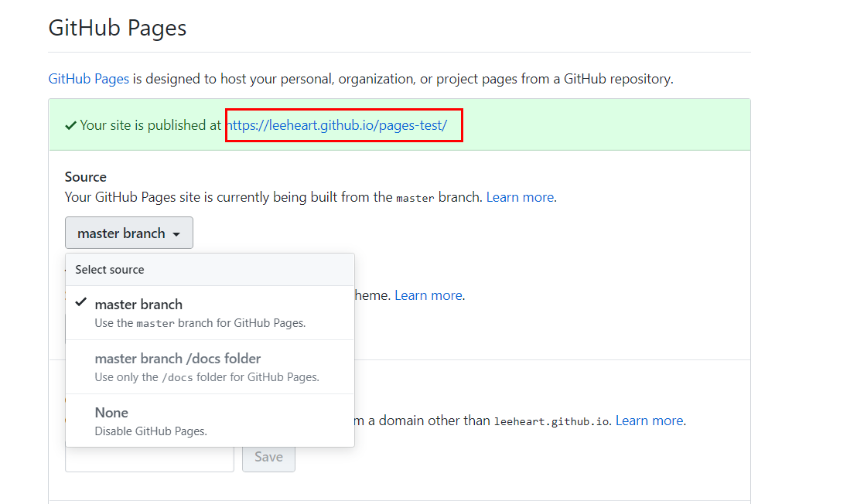Click 'Use only the /docs folder' description

[x=207, y=377]
